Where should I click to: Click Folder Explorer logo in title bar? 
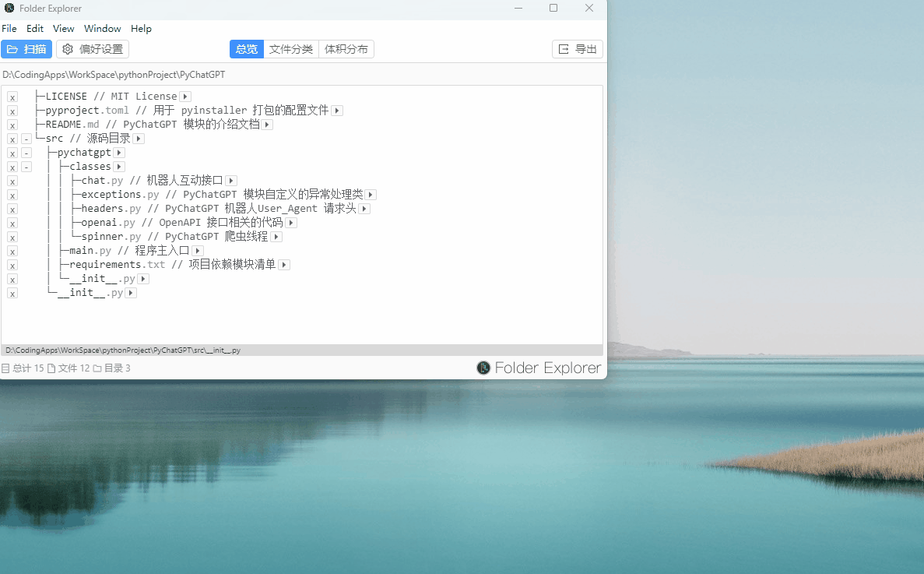(x=9, y=9)
